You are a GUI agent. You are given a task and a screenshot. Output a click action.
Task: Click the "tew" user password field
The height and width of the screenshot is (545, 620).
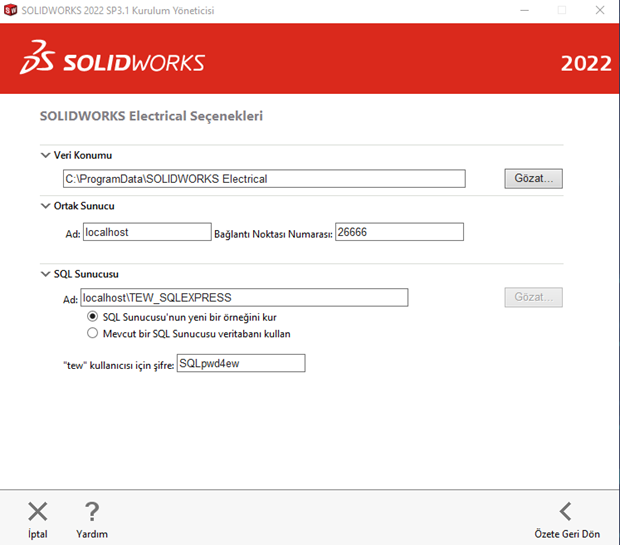pos(240,364)
